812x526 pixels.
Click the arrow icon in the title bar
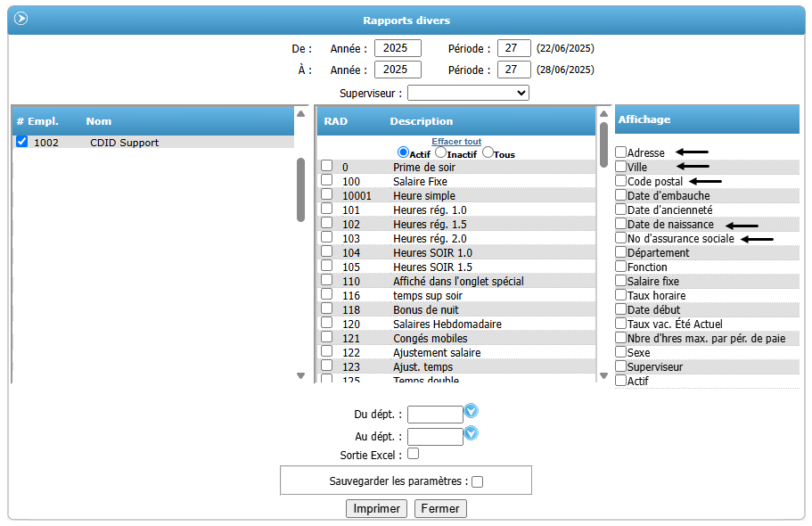pyautogui.click(x=21, y=19)
